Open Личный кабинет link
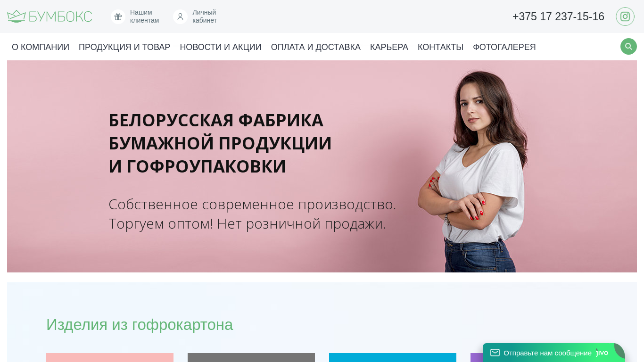This screenshot has height=362, width=644. point(205,16)
